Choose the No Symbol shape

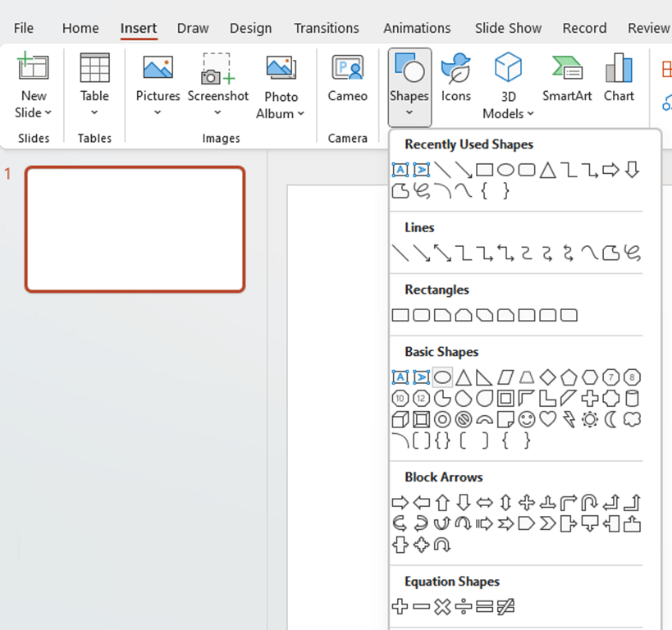coord(464,419)
